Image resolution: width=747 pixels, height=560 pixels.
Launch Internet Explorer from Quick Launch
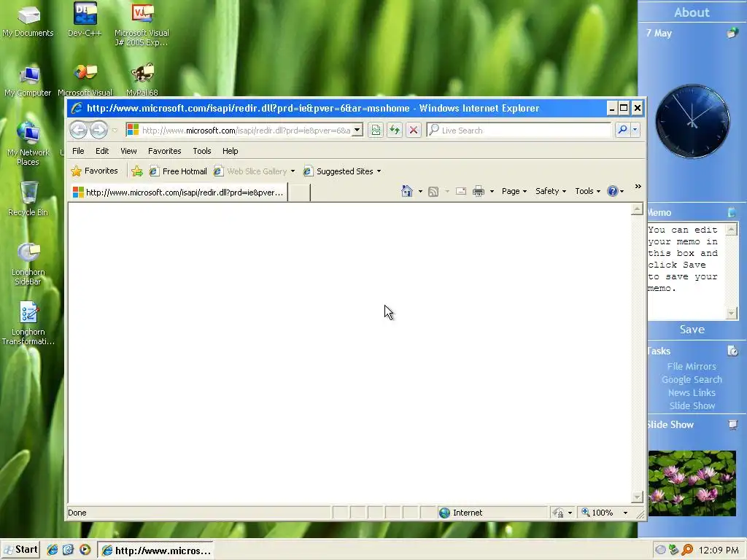53,550
